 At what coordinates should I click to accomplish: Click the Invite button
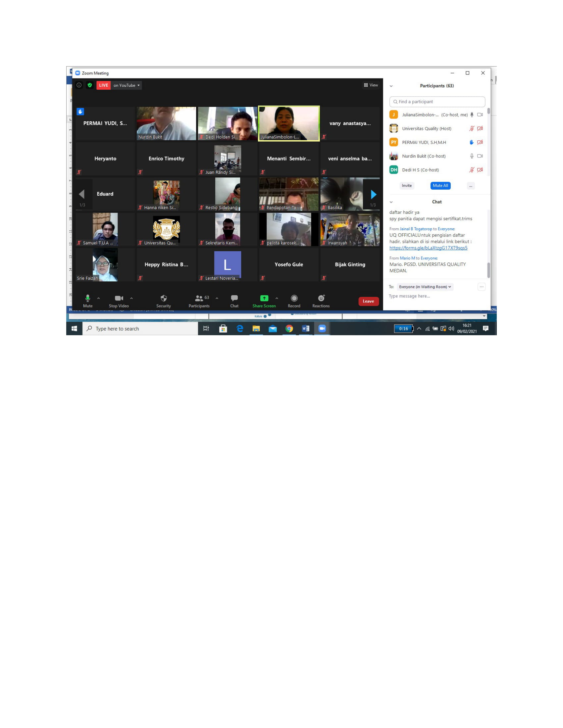(407, 186)
